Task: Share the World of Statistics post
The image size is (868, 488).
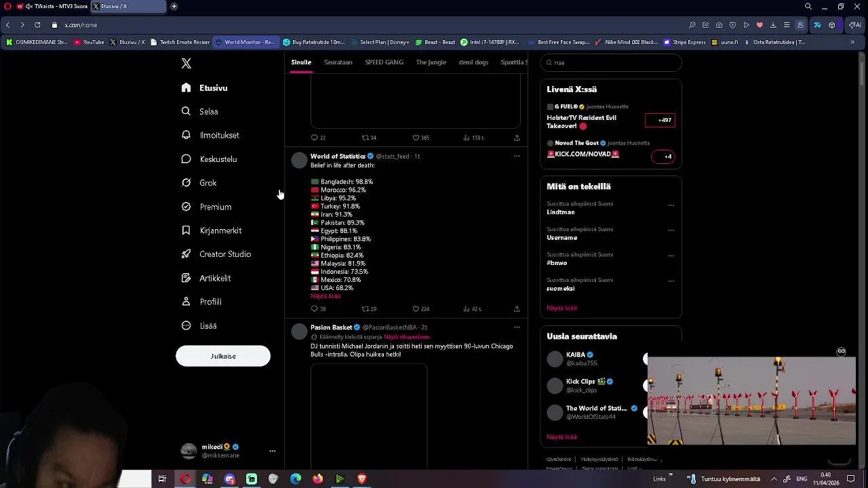Action: pos(517,309)
